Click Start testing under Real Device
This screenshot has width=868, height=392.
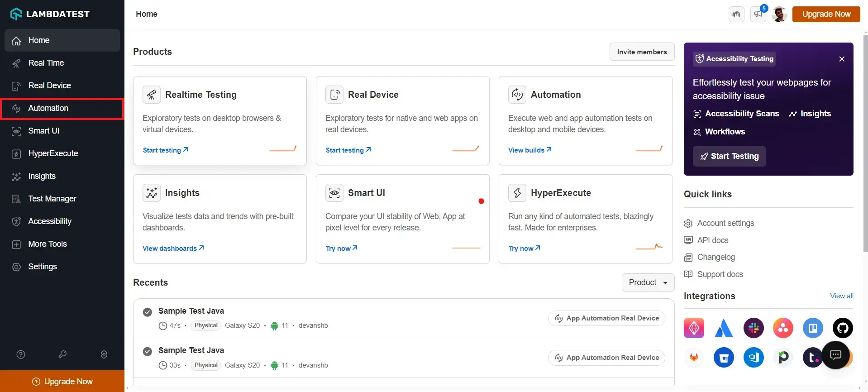348,150
